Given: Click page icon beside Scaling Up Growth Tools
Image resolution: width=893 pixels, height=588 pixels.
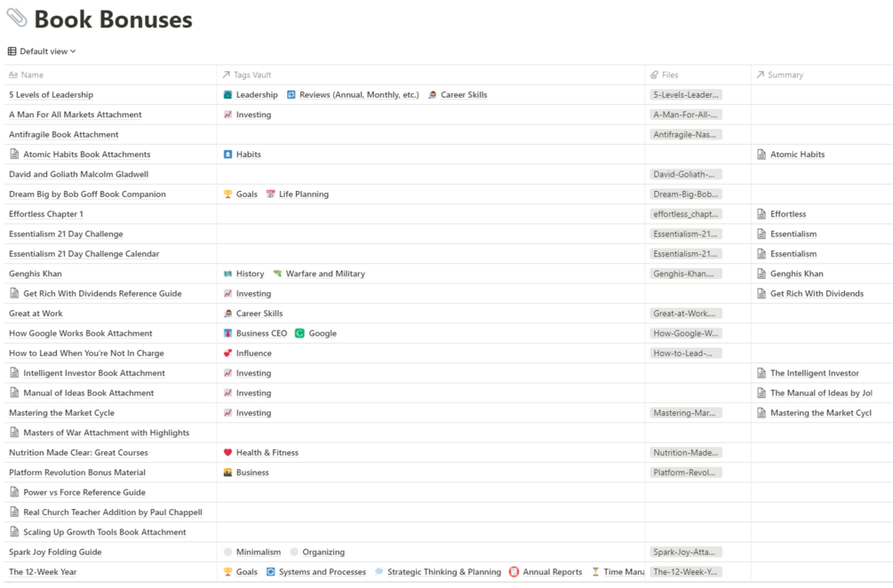Looking at the screenshot, I should [x=15, y=532].
